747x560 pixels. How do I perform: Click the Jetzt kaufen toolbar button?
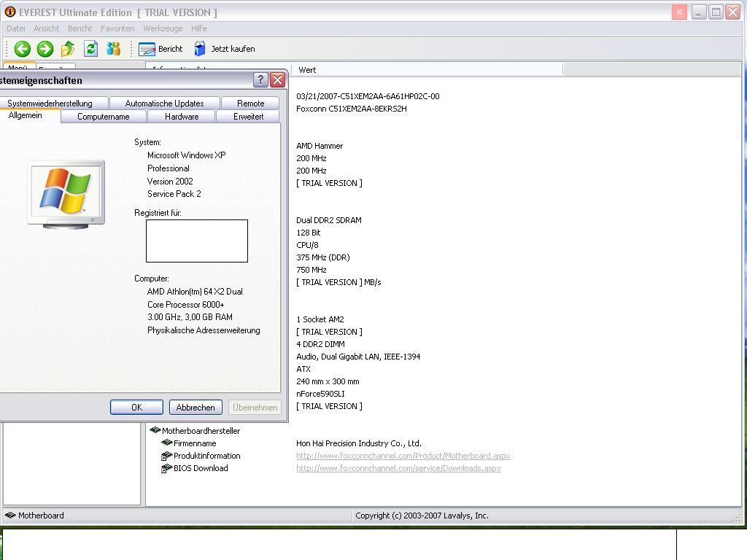pyautogui.click(x=225, y=49)
